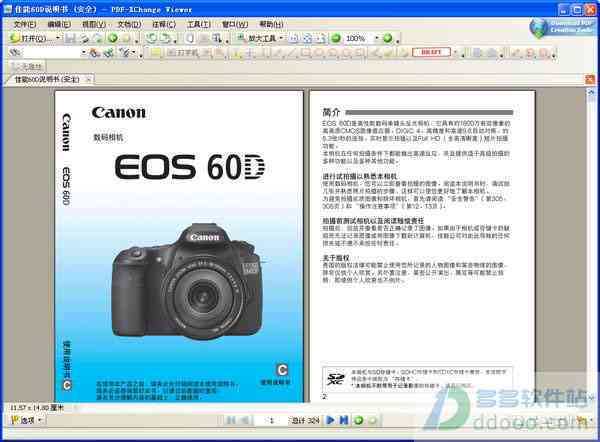The width and height of the screenshot is (600, 442).
Task: Open the 选项 options button
Action: coord(26,420)
